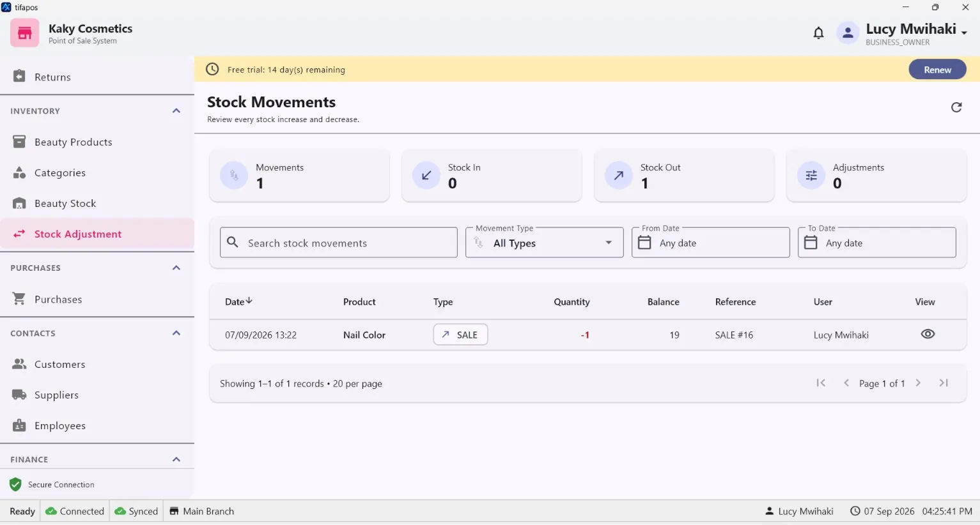Click the Stock Out arrow icon

point(619,175)
